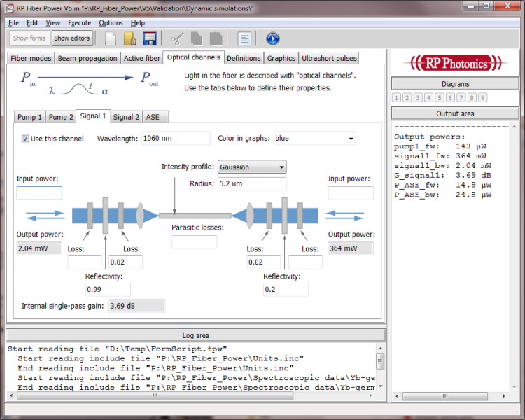Open the document/notes icon in toolbar

pyautogui.click(x=244, y=38)
